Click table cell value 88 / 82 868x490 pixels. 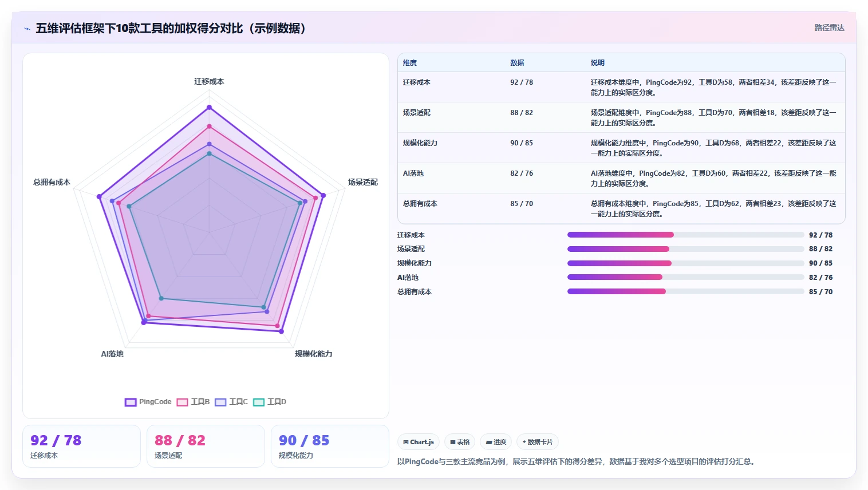tap(522, 113)
